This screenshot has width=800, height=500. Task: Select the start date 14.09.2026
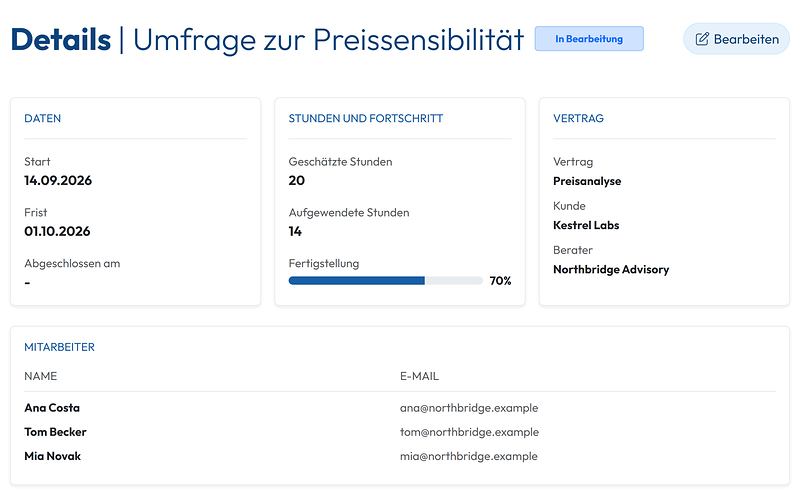point(58,181)
